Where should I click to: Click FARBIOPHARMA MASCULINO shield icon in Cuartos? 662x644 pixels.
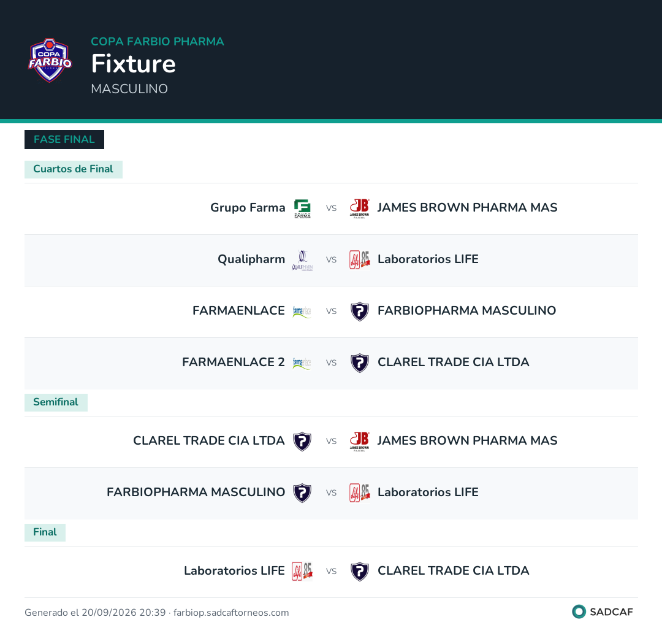(360, 312)
